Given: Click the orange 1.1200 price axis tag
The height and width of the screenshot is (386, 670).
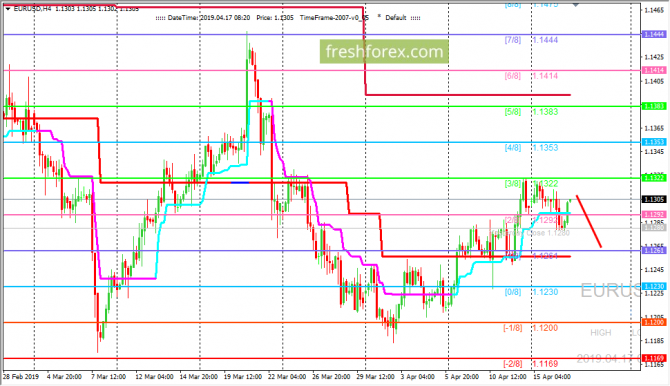Looking at the screenshot, I should [x=653, y=322].
